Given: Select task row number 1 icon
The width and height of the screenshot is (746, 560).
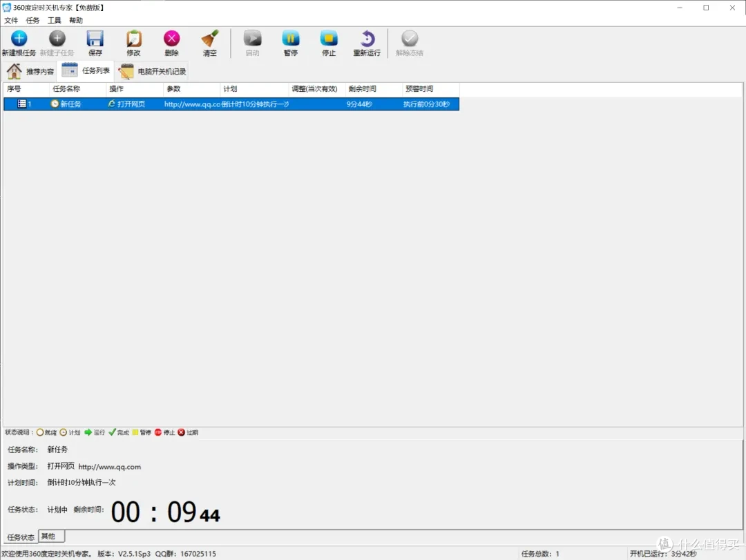Looking at the screenshot, I should click(22, 104).
